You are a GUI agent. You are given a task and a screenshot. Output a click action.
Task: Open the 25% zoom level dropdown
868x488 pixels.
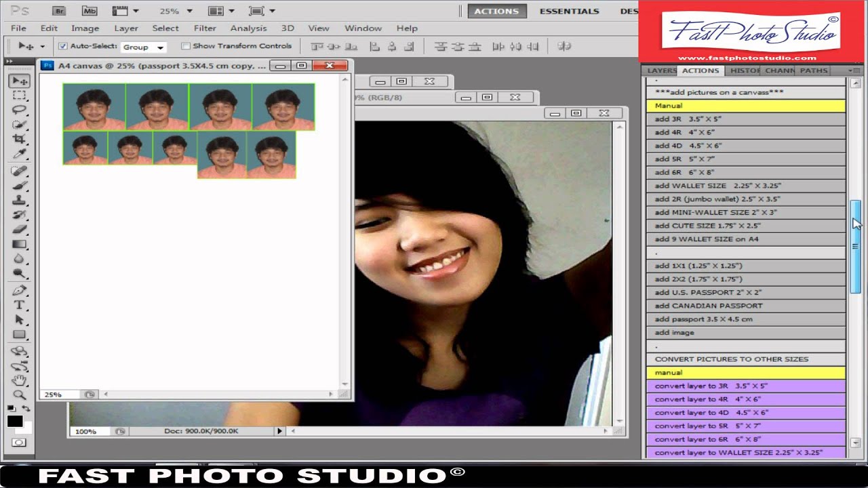click(x=176, y=11)
